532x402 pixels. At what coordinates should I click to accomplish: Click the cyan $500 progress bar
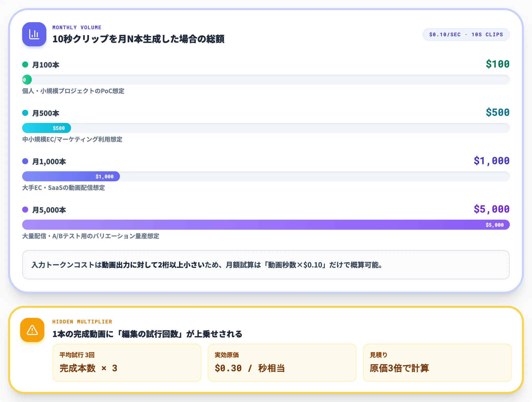[x=47, y=128]
